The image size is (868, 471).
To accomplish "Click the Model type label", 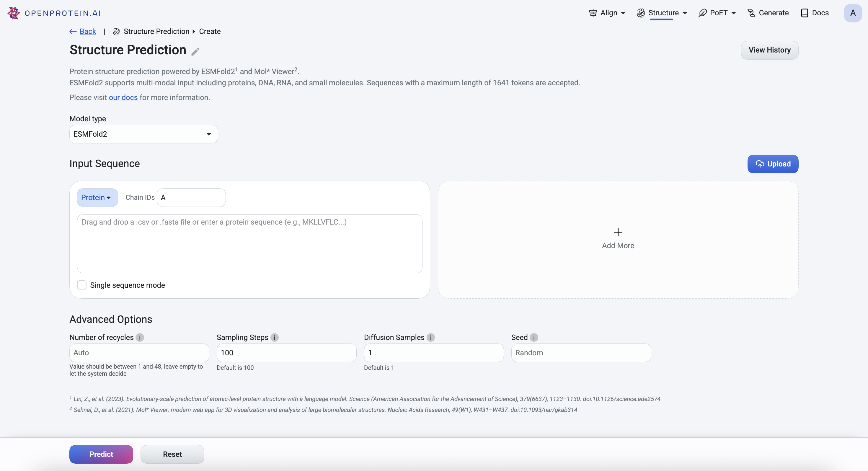I will pos(88,119).
